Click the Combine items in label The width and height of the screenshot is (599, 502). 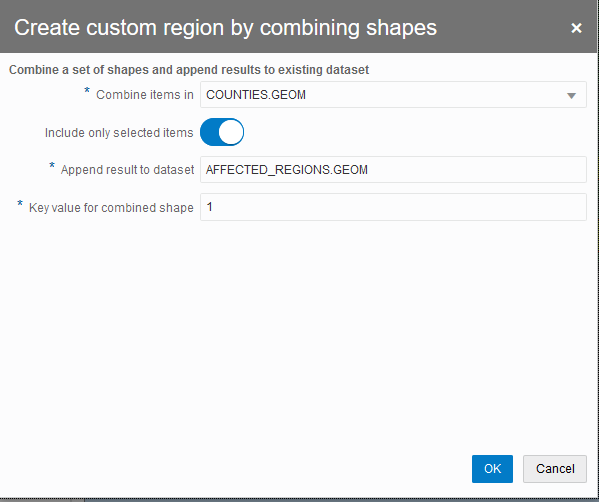(145, 95)
